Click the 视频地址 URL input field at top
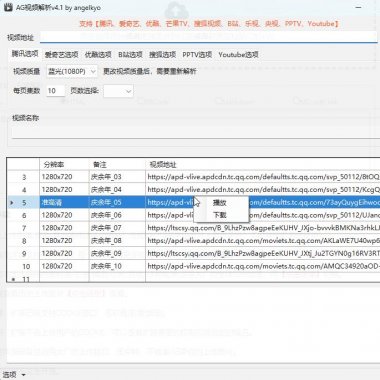The height and width of the screenshot is (380, 380). click(x=209, y=37)
